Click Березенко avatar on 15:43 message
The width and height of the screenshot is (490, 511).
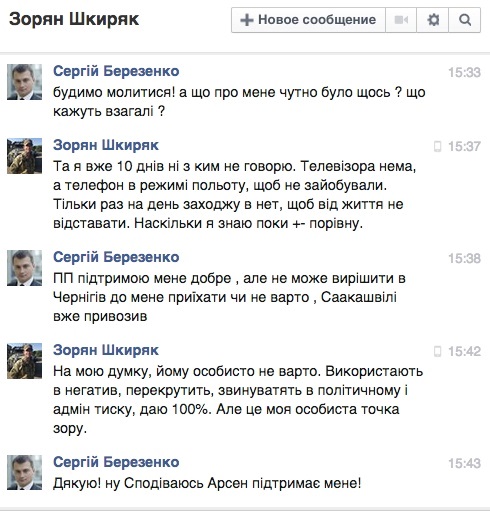coord(25,473)
